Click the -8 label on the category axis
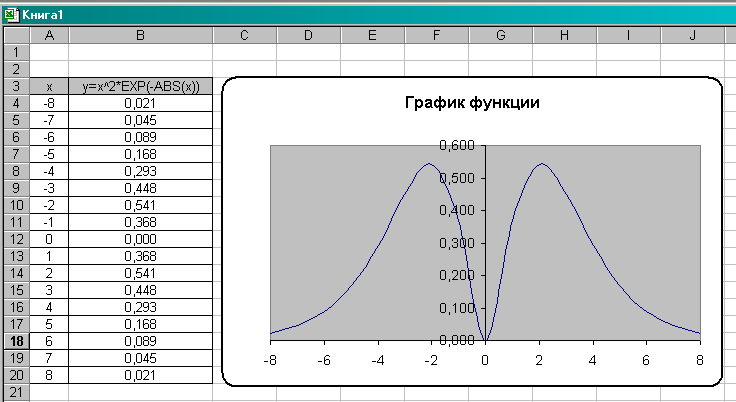This screenshot has width=736, height=402. tap(270, 360)
